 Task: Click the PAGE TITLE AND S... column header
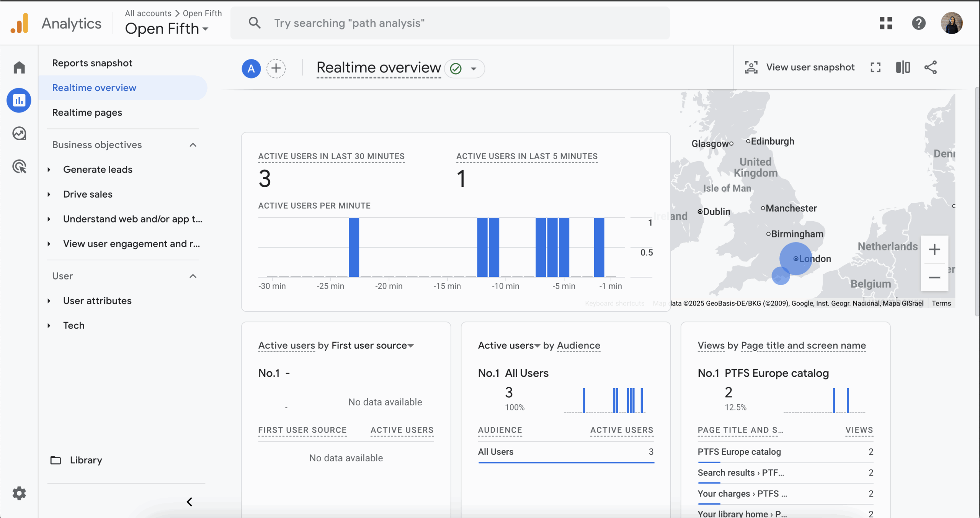point(740,430)
